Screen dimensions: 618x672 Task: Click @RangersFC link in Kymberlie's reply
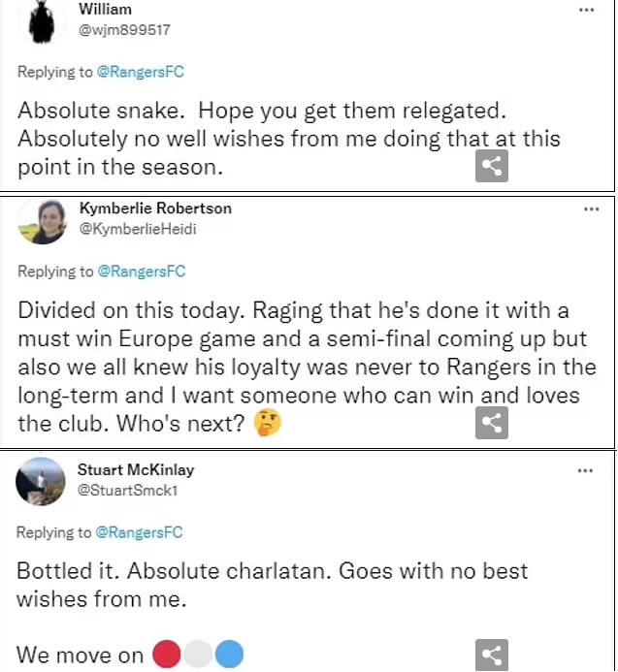(140, 272)
